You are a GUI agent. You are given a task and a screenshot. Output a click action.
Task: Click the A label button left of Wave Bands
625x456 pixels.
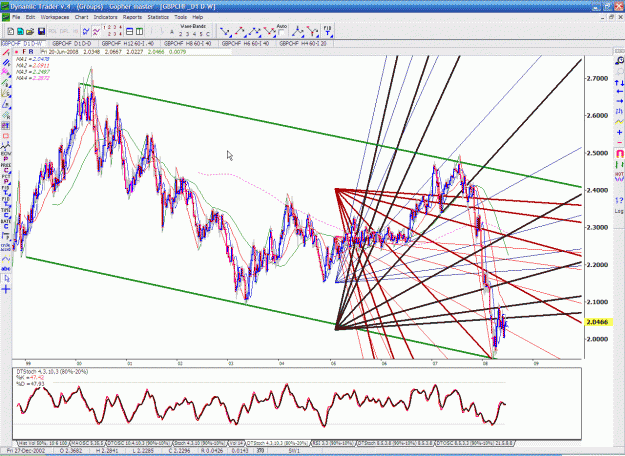[x=172, y=32]
